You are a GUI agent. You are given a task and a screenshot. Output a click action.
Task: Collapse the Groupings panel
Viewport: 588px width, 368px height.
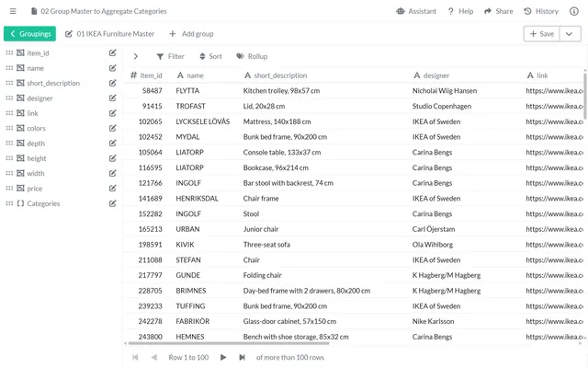(x=29, y=34)
